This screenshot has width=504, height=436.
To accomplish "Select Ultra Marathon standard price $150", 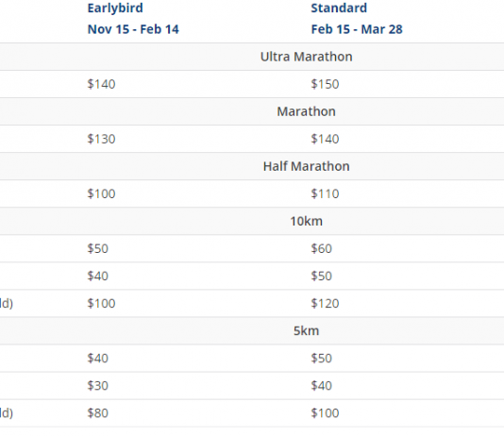I will coord(325,84).
